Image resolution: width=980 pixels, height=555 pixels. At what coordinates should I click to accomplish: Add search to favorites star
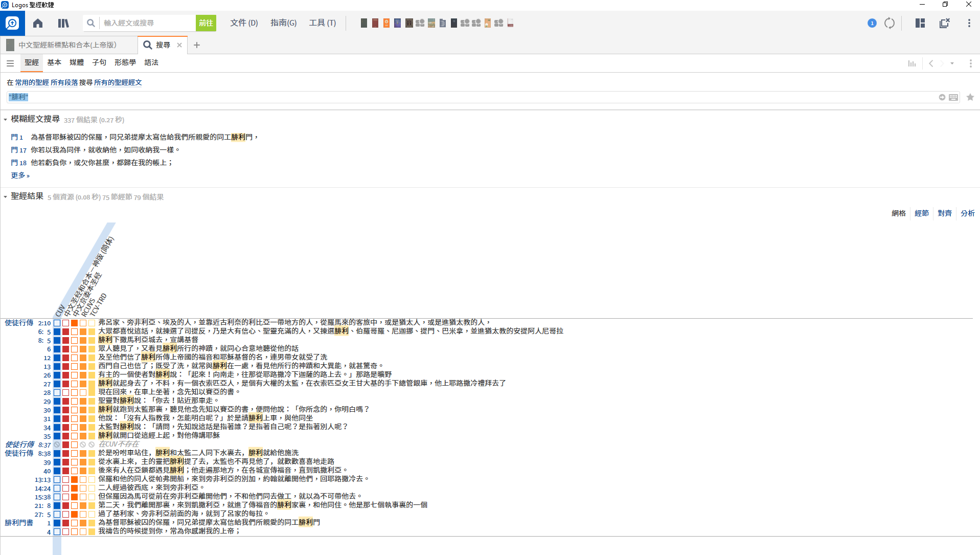tap(970, 97)
